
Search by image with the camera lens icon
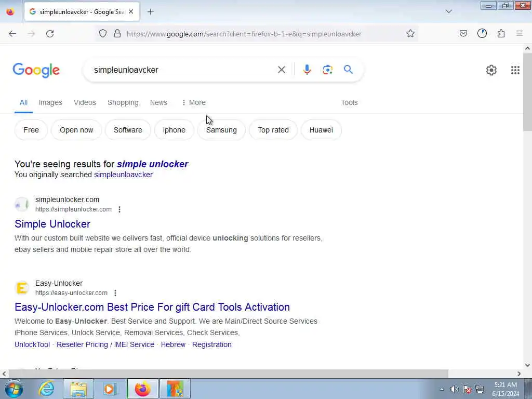[327, 70]
